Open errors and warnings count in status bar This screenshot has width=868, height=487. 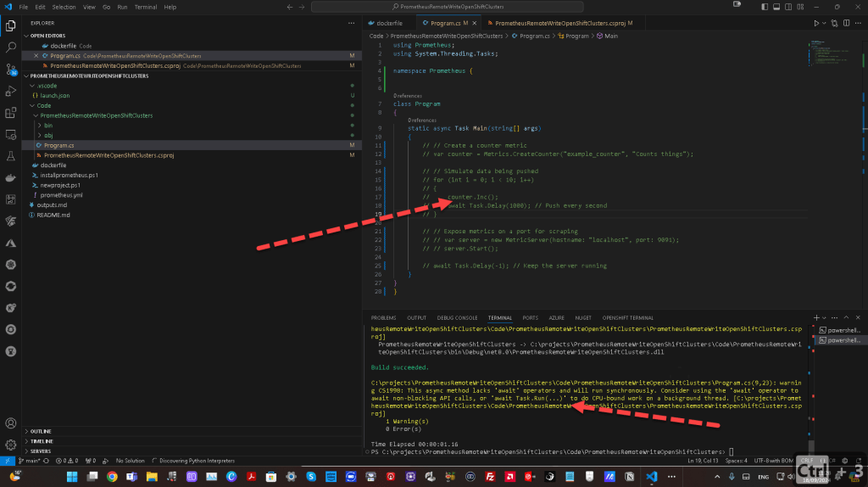pos(67,461)
